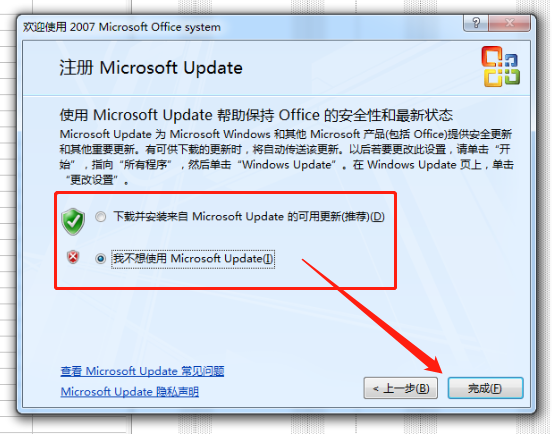555x434 pixels.
Task: Click the Microsoft Office logo icon
Action: (x=500, y=66)
